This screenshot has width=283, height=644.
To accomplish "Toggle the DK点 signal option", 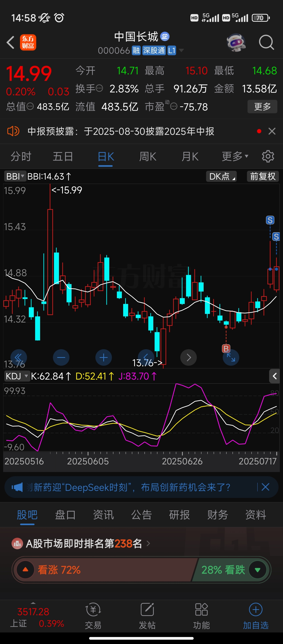I will (x=221, y=176).
